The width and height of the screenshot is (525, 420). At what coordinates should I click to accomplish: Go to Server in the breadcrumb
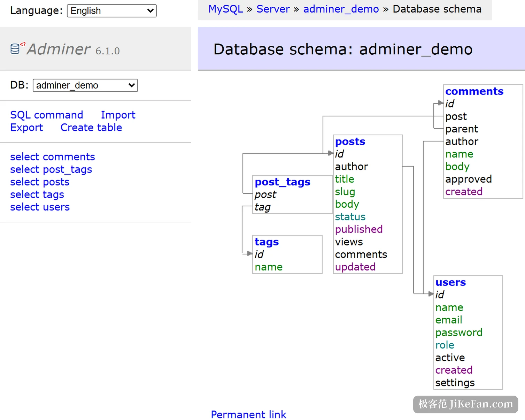273,9
